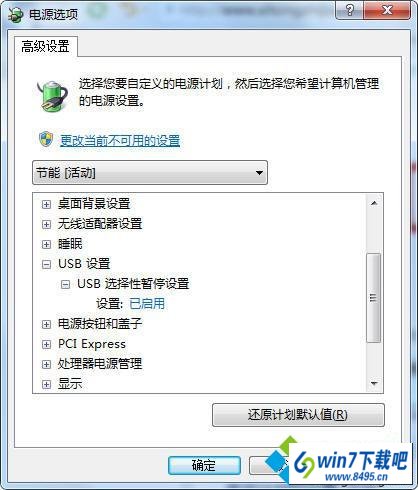The width and height of the screenshot is (418, 490).
Task: Click the green battery power plan icon
Action: tap(52, 96)
